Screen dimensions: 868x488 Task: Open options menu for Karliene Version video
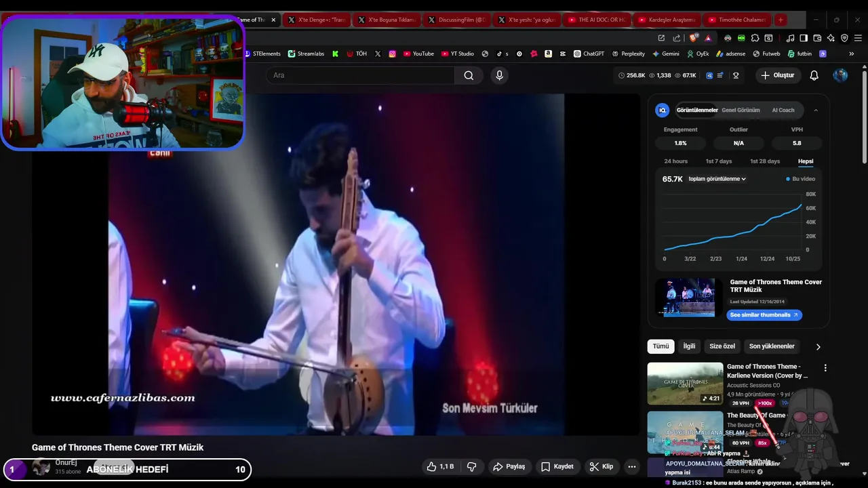(825, 368)
